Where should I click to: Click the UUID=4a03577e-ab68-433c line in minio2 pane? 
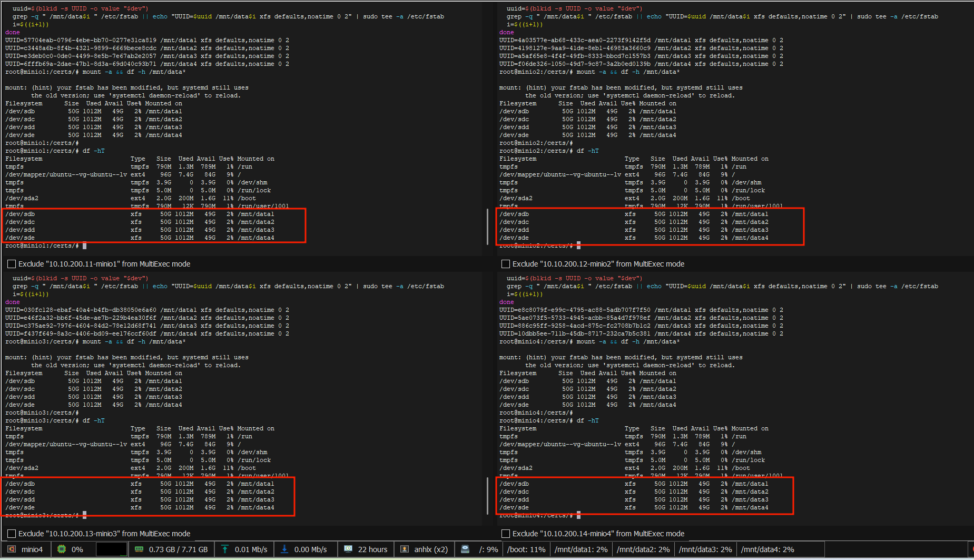pyautogui.click(x=641, y=40)
